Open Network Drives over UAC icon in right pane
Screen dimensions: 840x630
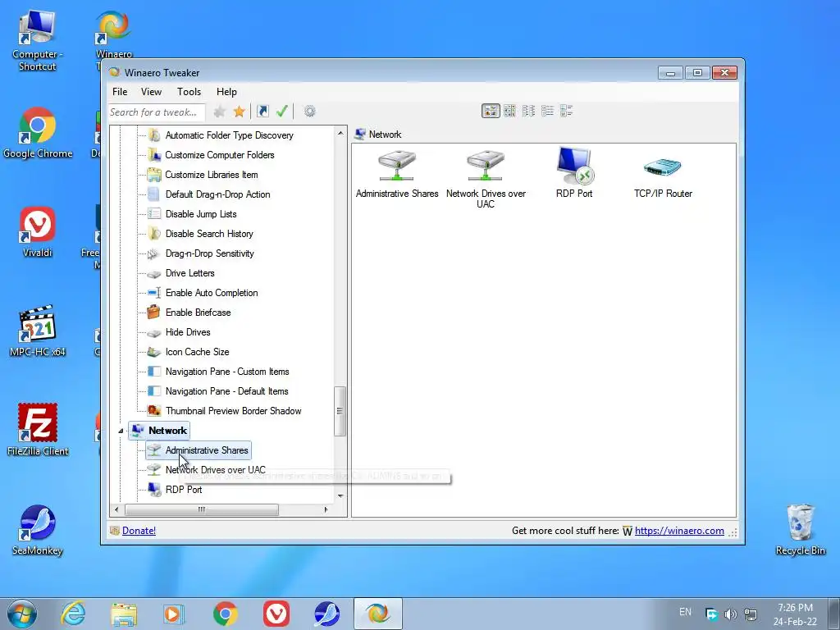coord(486,178)
